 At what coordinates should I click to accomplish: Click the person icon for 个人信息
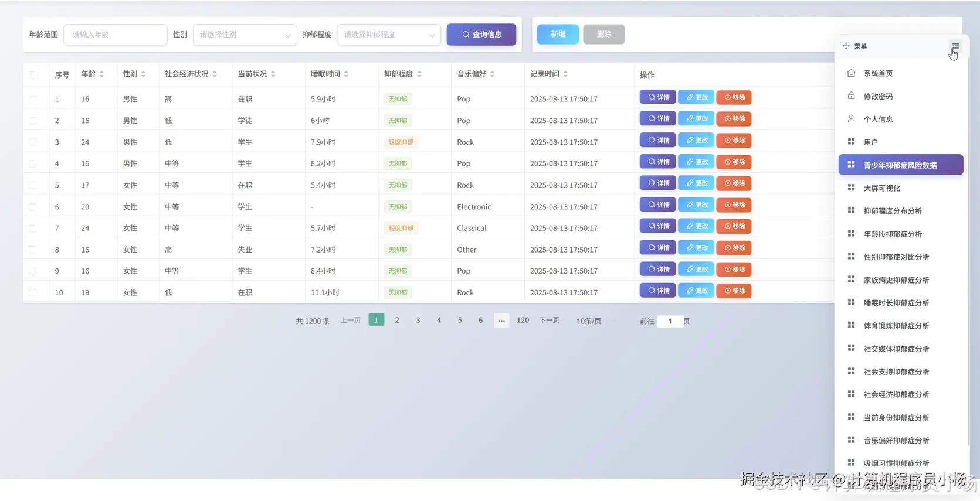click(851, 119)
